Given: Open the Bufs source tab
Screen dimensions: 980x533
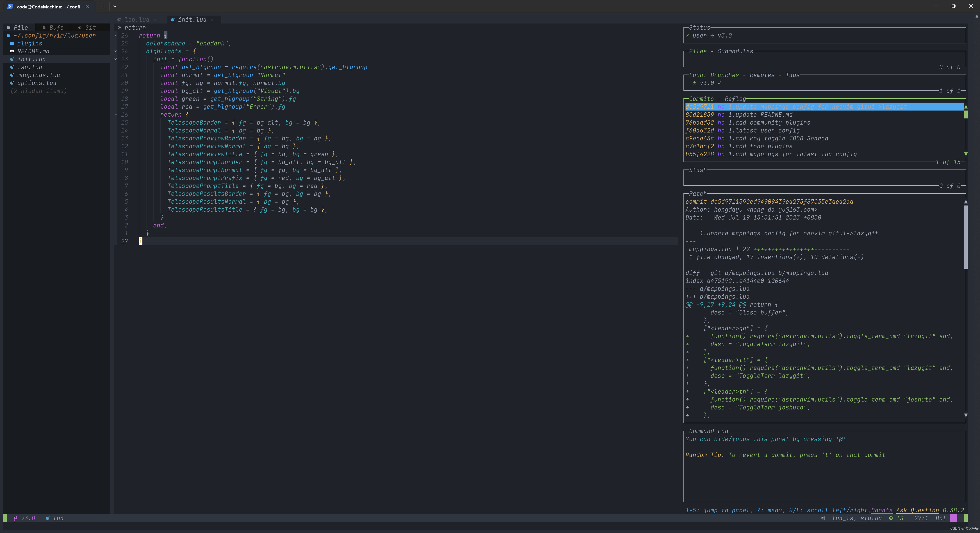Looking at the screenshot, I should click(x=53, y=27).
